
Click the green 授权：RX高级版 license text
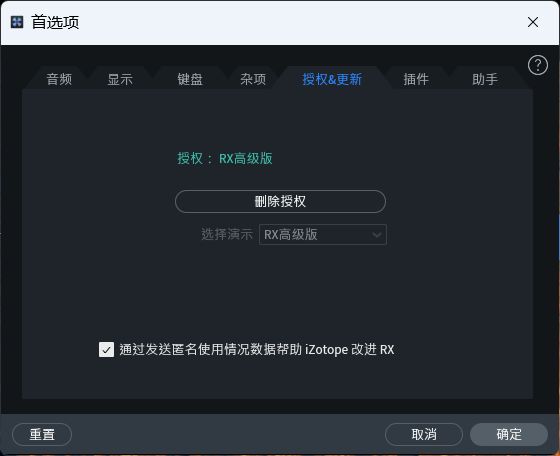[x=225, y=158]
